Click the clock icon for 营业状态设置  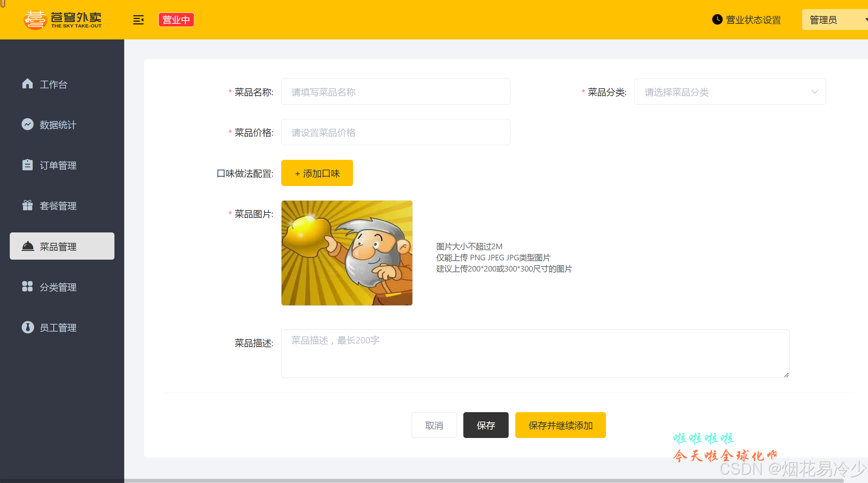(x=717, y=20)
